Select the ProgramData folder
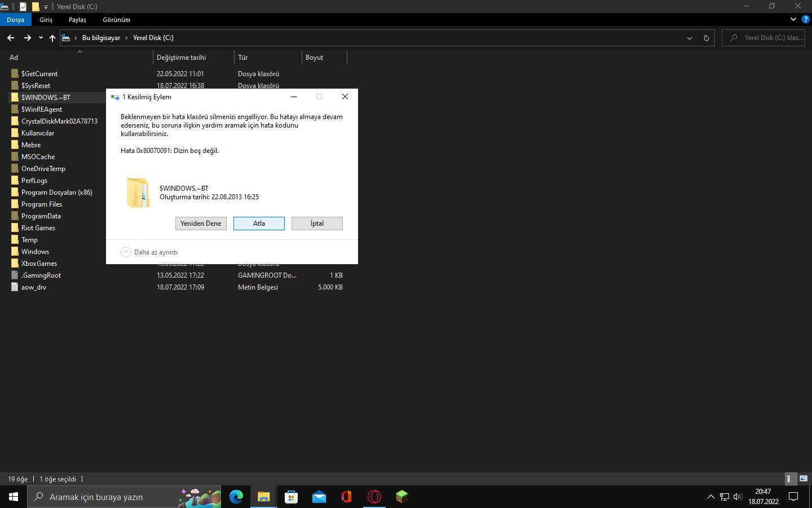This screenshot has height=508, width=812. pyautogui.click(x=41, y=216)
